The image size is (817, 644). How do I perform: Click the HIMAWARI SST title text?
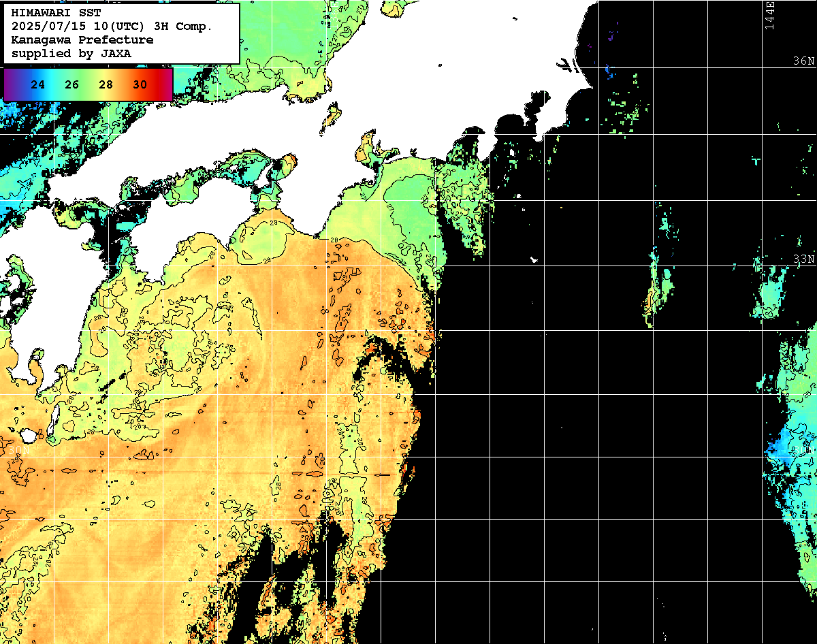click(x=56, y=13)
